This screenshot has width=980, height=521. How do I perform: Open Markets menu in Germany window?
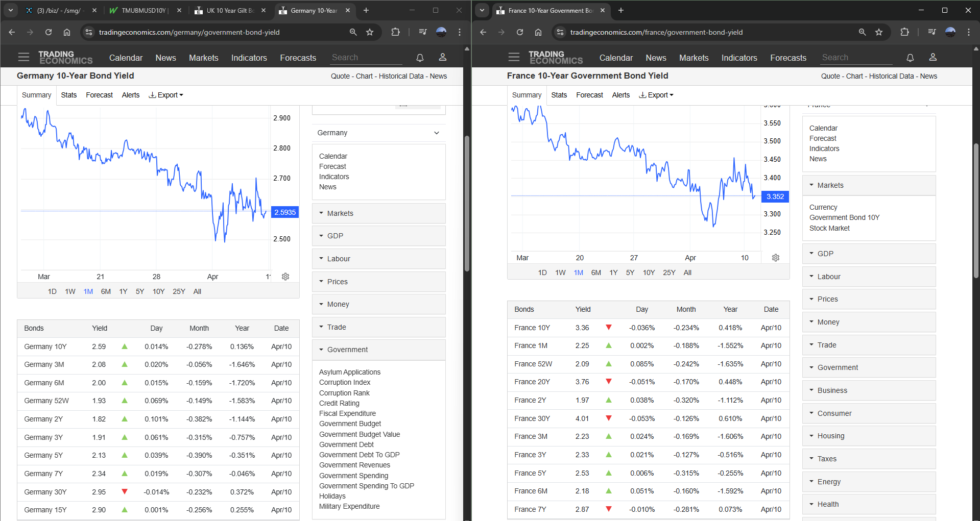(203, 58)
